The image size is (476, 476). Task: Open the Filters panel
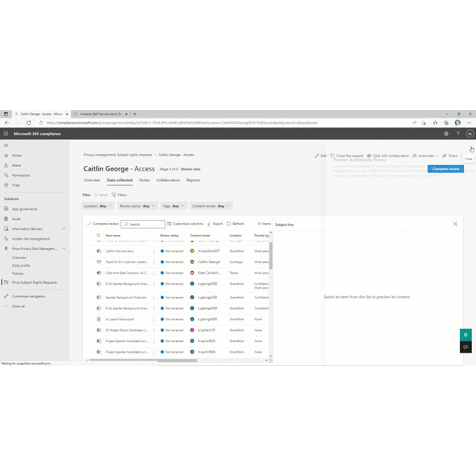(119, 195)
